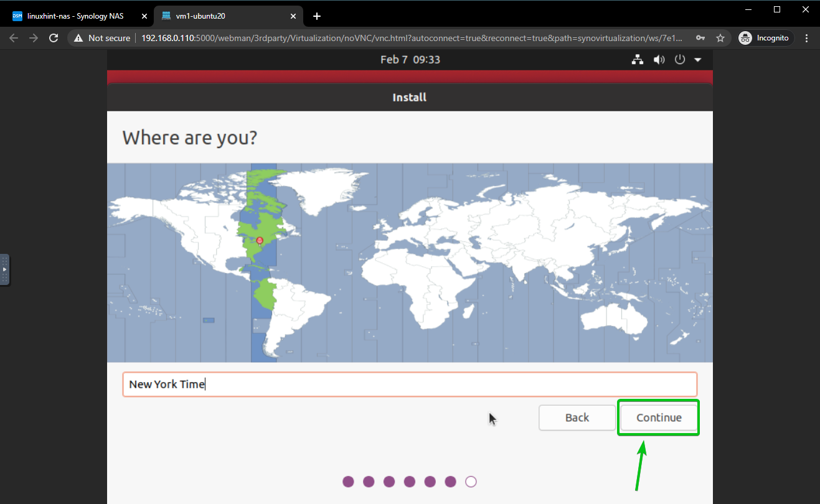Click the Back button in installer

pyautogui.click(x=577, y=418)
